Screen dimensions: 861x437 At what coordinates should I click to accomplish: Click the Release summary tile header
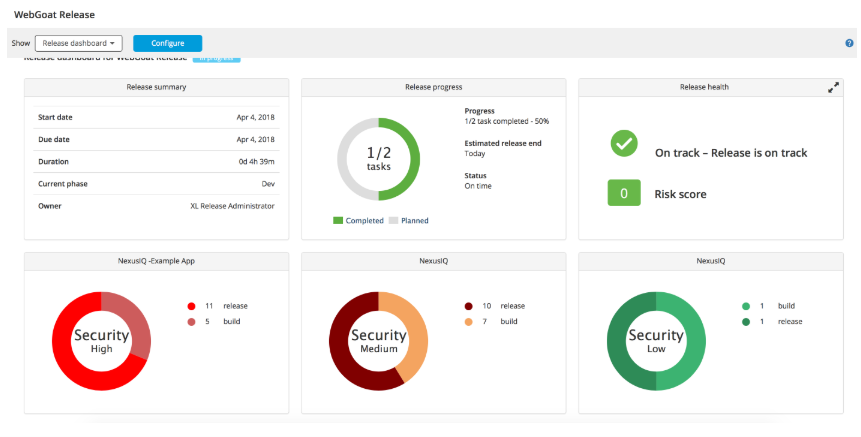click(156, 88)
